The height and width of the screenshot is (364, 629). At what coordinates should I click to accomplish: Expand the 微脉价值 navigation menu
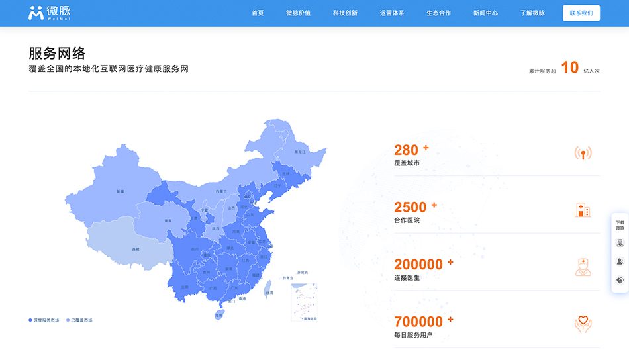coord(298,13)
